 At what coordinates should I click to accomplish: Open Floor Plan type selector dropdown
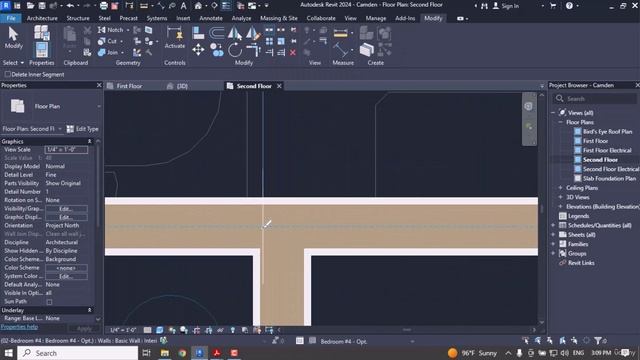coord(99,106)
